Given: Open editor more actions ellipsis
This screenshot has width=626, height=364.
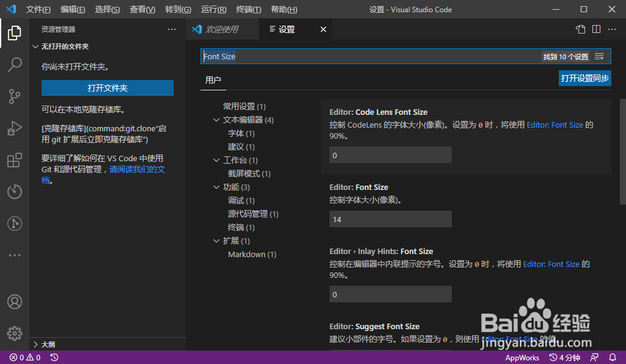Looking at the screenshot, I should 612,29.
